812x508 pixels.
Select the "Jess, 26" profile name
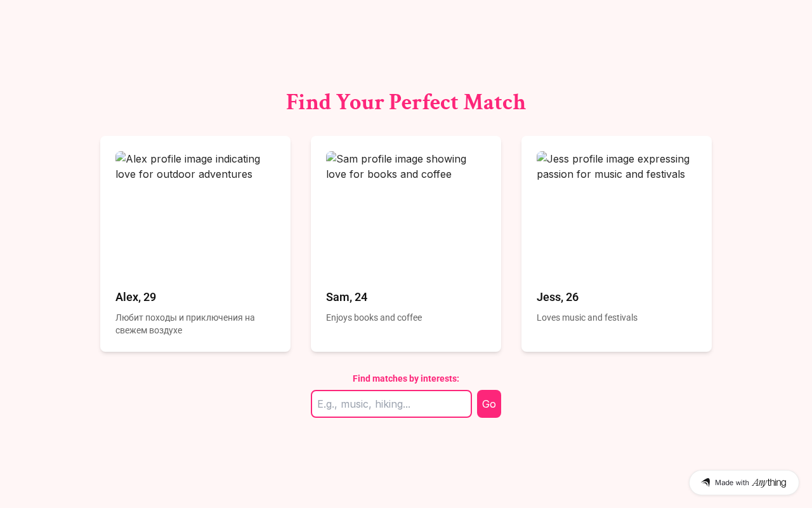pyautogui.click(x=558, y=297)
